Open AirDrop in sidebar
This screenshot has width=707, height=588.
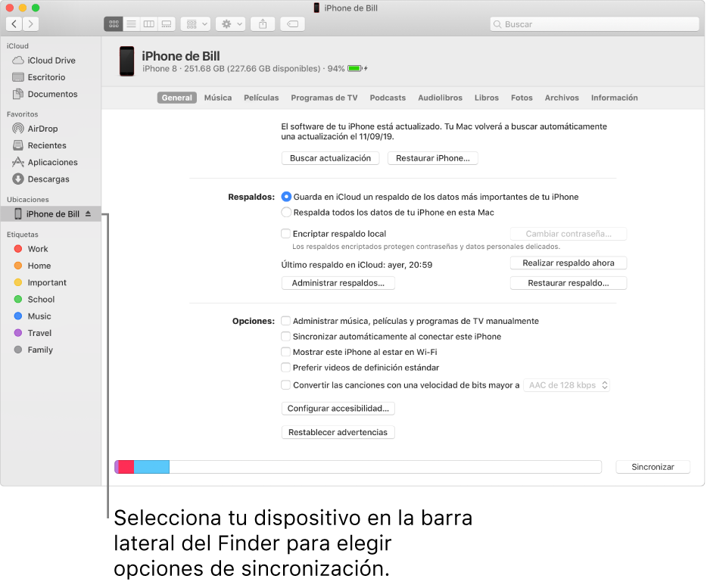(36, 129)
